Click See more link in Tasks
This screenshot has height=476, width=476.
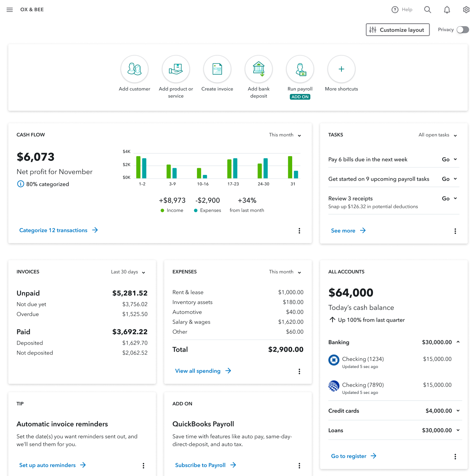(348, 231)
